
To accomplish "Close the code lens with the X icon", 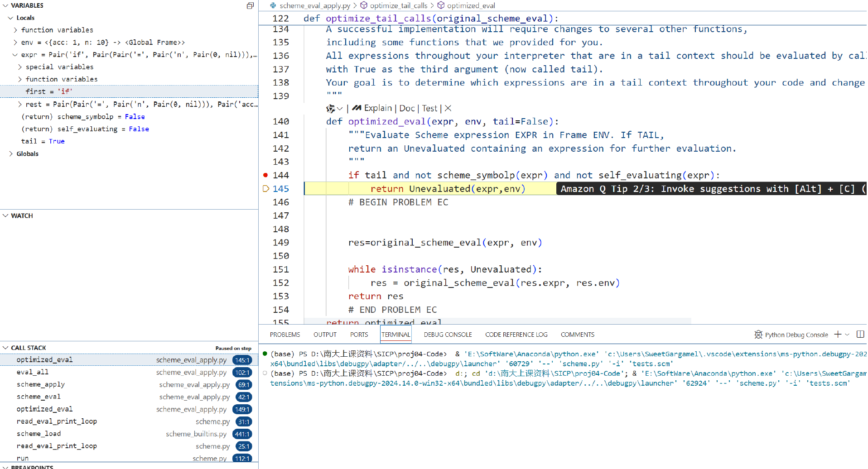I will pos(448,108).
